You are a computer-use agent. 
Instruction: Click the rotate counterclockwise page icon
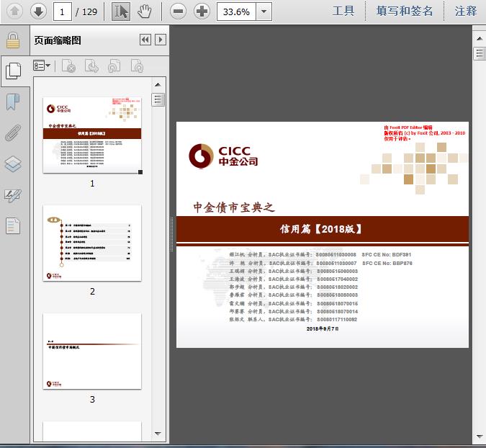tap(114, 66)
